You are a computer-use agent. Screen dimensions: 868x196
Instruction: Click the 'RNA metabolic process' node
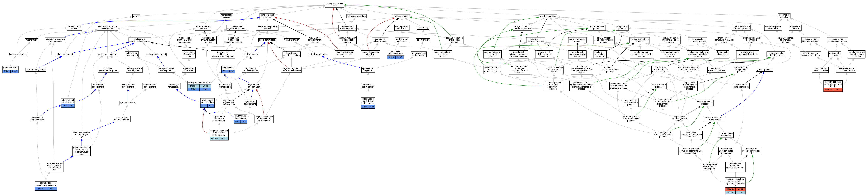pyautogui.click(x=659, y=86)
